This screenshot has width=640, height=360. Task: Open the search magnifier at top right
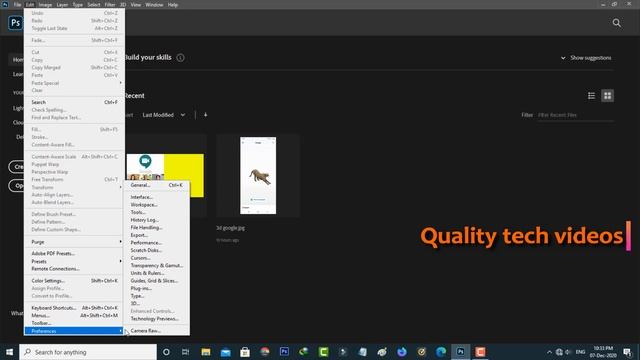click(616, 23)
